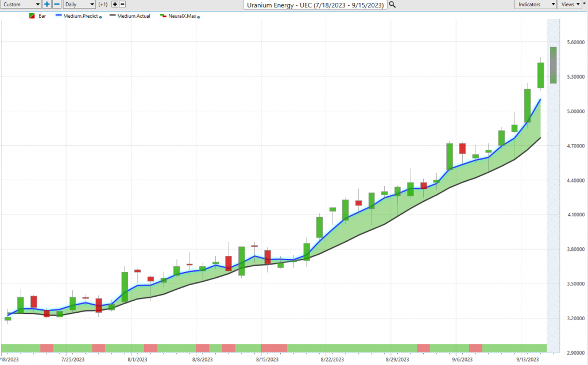
Task: Click the 4.10000 price axis label
Action: [x=575, y=215]
